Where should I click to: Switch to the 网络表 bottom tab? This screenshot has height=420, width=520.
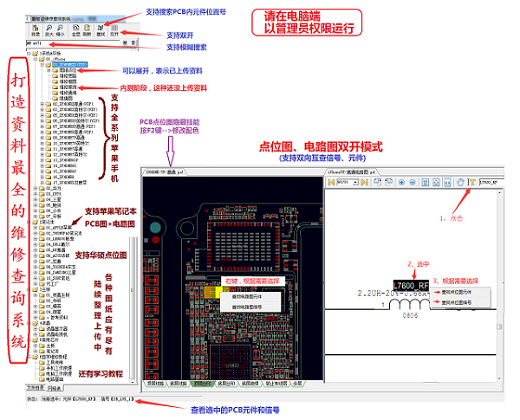[54, 388]
